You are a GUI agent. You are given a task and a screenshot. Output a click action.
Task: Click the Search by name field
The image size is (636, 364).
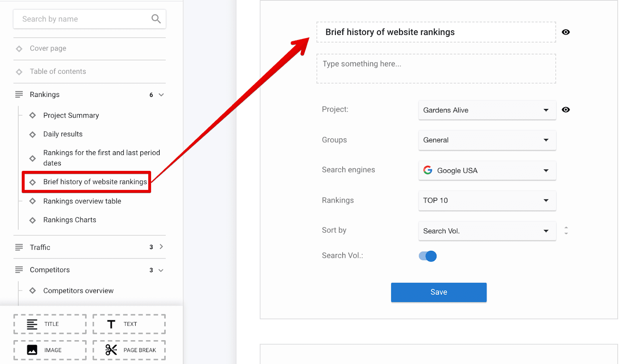(89, 19)
